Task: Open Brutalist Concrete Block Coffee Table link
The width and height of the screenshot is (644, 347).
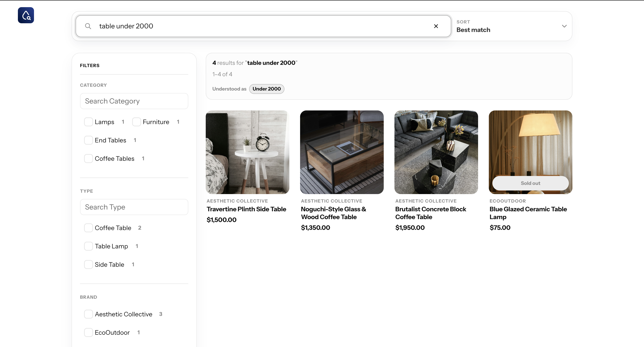Action: click(430, 213)
